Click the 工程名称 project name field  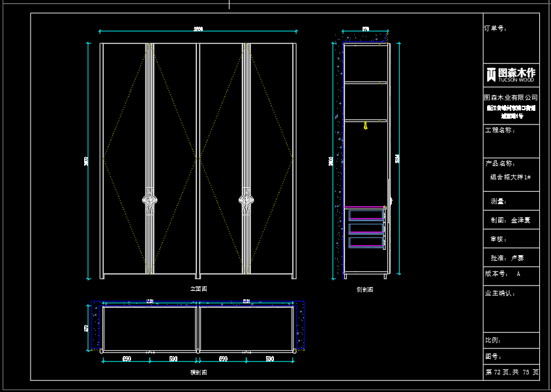coord(499,130)
